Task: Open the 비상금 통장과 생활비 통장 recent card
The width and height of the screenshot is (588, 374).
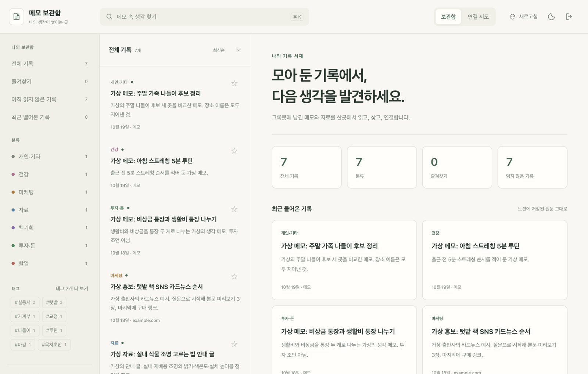Action: coord(344,340)
